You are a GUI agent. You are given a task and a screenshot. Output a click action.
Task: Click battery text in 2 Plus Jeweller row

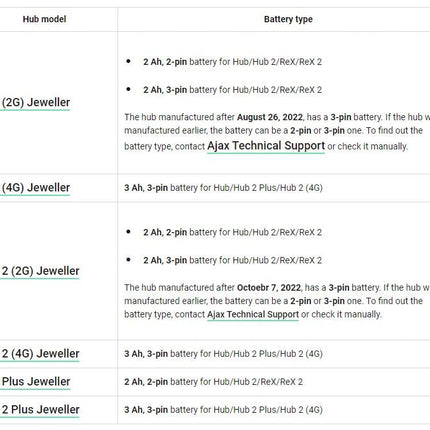click(x=223, y=410)
